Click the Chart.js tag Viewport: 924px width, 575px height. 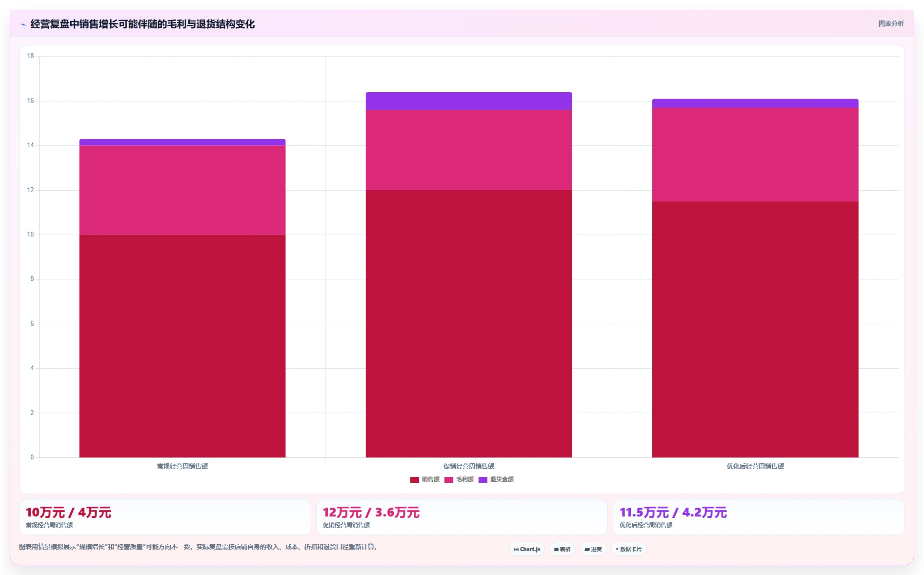tap(527, 549)
